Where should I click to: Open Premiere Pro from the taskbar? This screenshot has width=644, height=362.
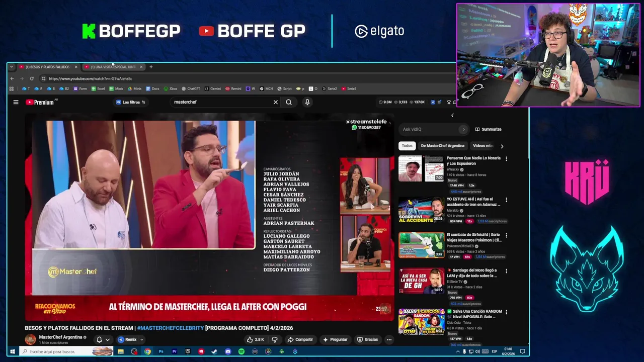point(174,351)
